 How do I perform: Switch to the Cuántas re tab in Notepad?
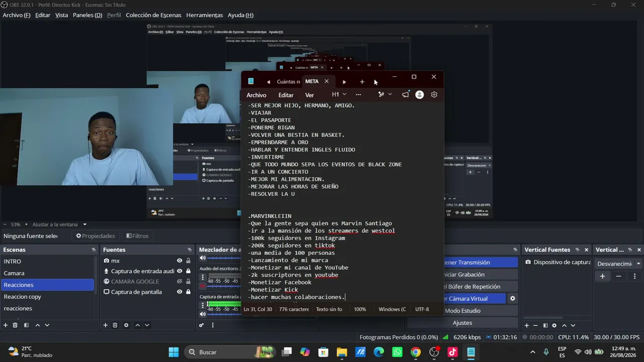288,81
